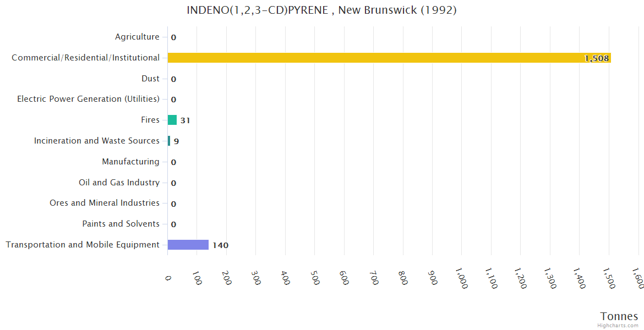Click the Tonnes axis title
The image size is (644, 330).
(619, 316)
